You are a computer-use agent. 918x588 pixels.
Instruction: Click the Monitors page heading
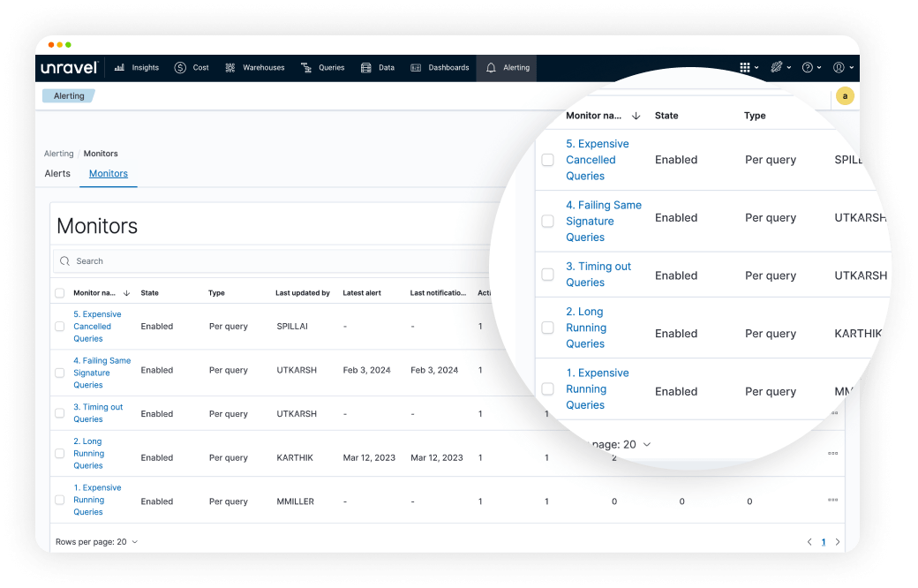tap(97, 226)
